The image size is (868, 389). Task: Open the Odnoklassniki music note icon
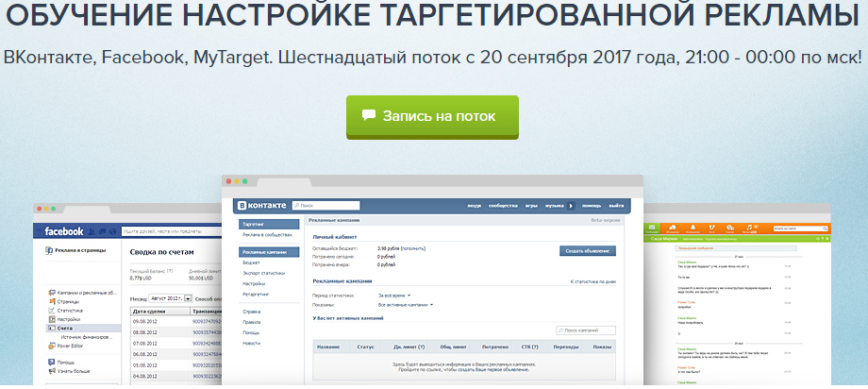tap(750, 228)
